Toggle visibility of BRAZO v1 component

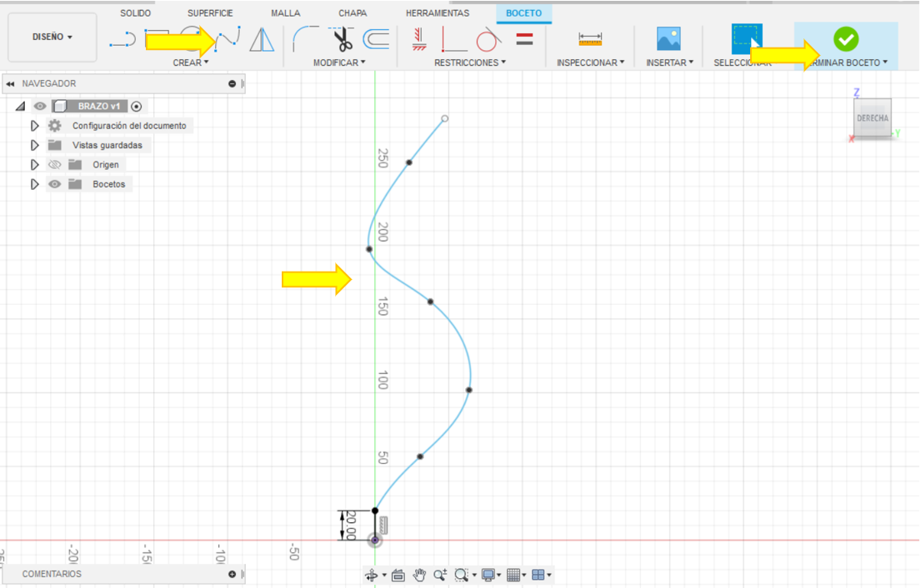point(39,107)
